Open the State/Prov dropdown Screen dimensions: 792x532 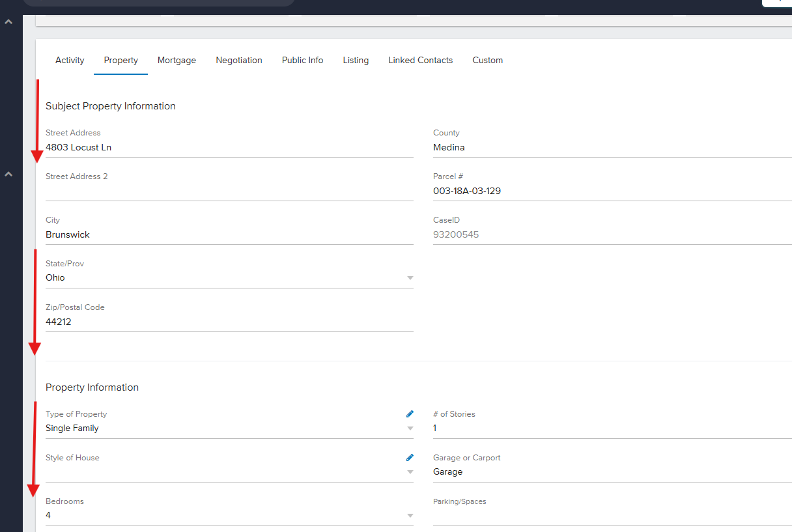410,278
